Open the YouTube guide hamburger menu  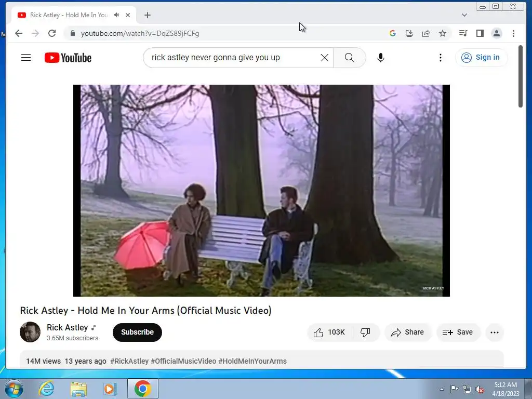[26, 57]
